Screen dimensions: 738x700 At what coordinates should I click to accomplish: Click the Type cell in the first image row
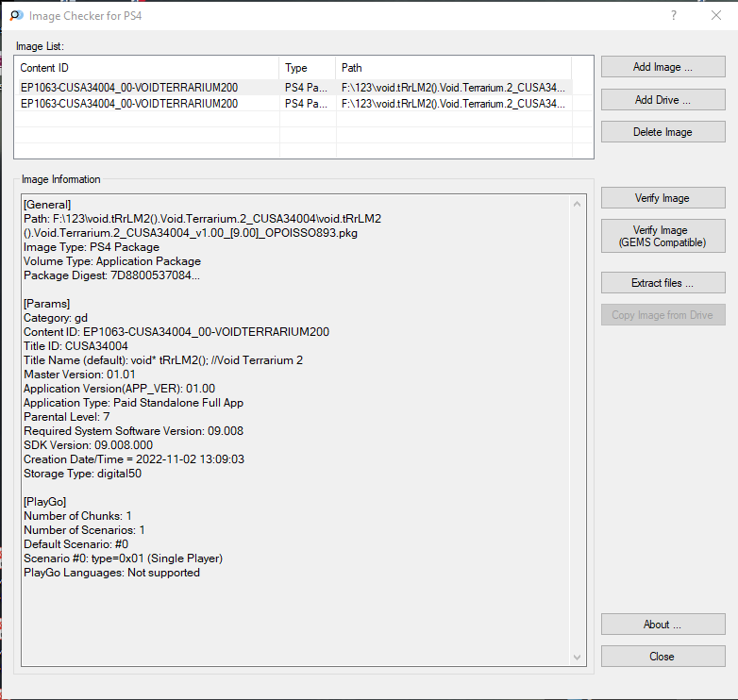pyautogui.click(x=306, y=88)
